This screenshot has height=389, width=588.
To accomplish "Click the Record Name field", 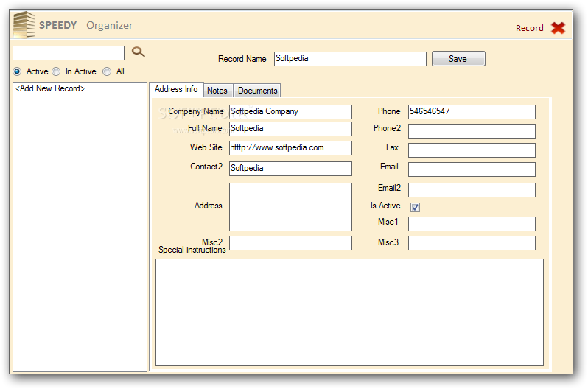I will tap(350, 59).
